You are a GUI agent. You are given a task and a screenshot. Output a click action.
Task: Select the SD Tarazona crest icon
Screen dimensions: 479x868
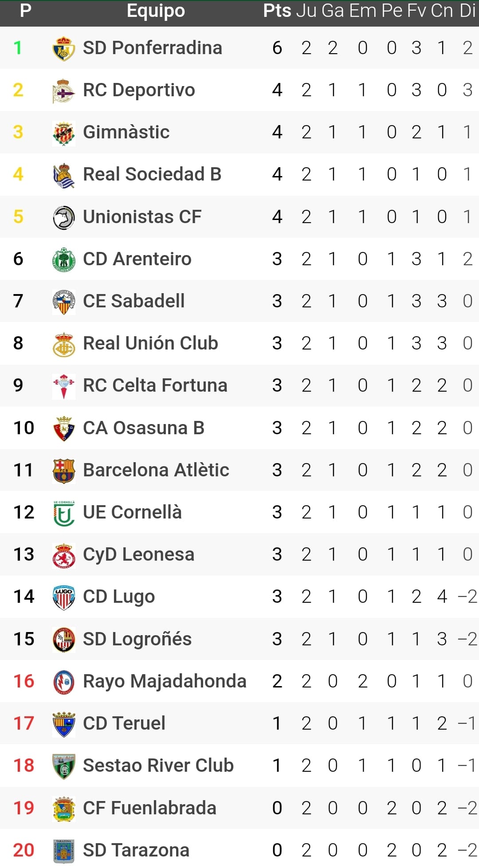(63, 850)
